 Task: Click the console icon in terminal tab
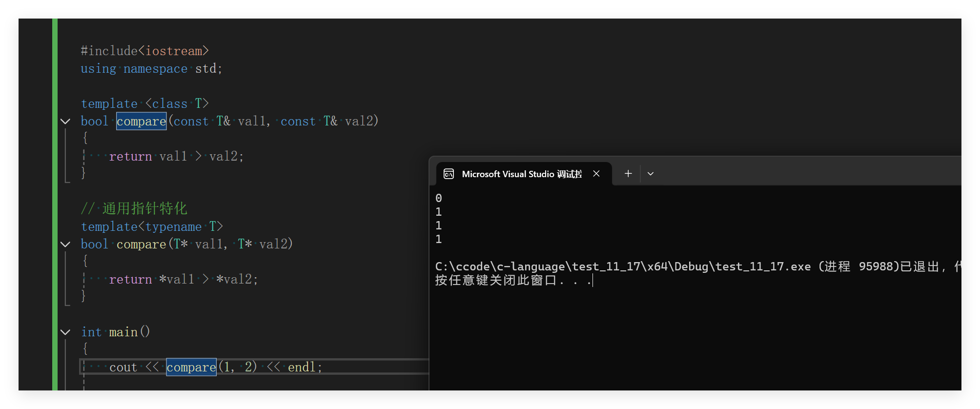449,174
